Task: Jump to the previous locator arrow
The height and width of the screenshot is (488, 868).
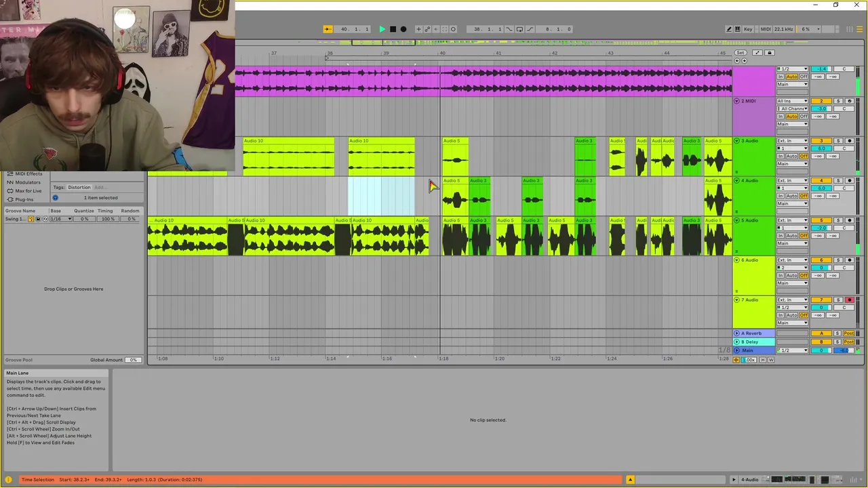Action: pyautogui.click(x=737, y=61)
